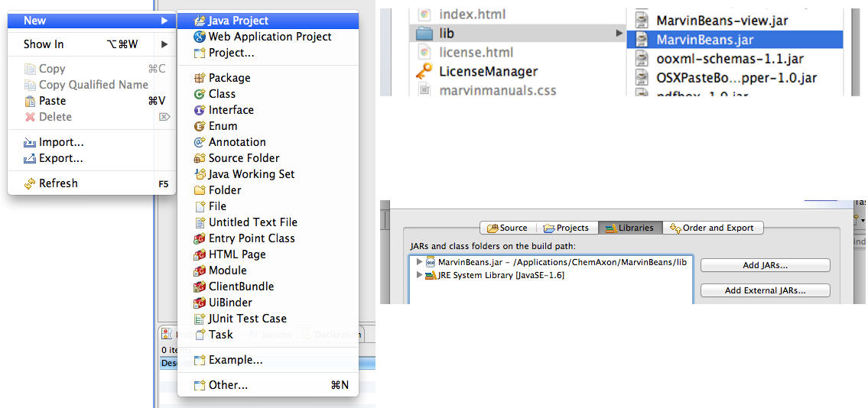The image size is (868, 408).
Task: Open the Show In submenu
Action: [x=44, y=44]
